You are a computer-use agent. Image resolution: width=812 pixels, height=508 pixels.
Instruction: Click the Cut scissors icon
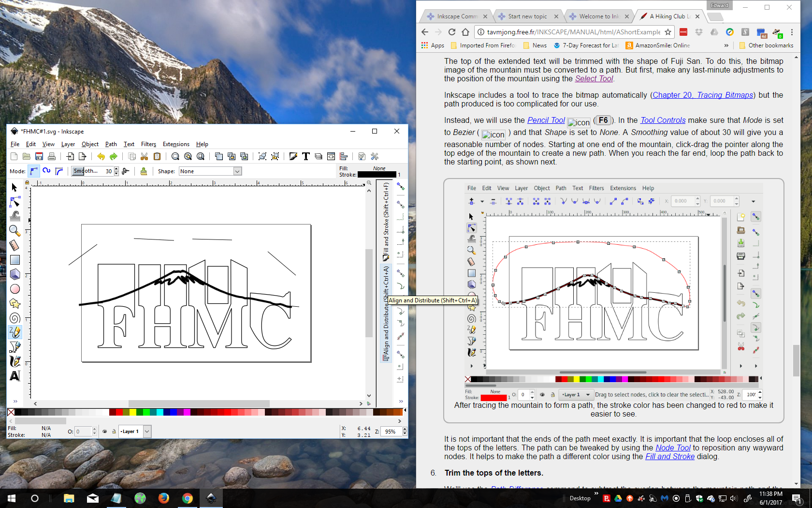(144, 156)
